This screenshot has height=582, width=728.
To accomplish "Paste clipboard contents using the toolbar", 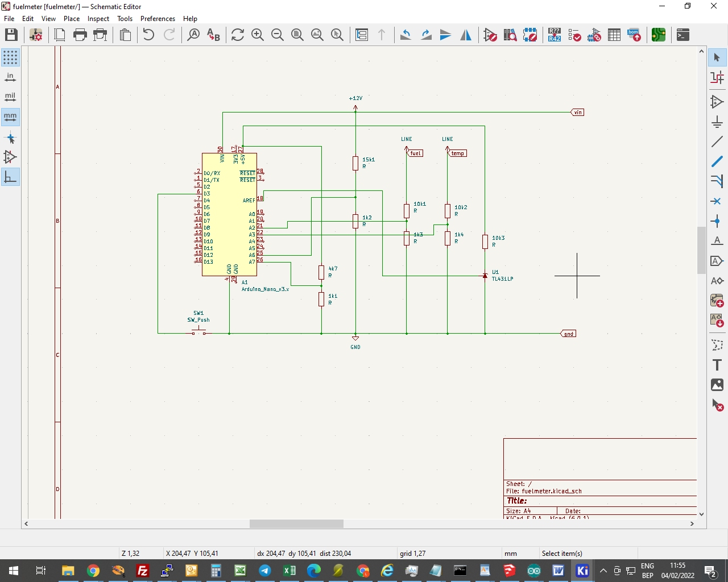I will coord(125,35).
